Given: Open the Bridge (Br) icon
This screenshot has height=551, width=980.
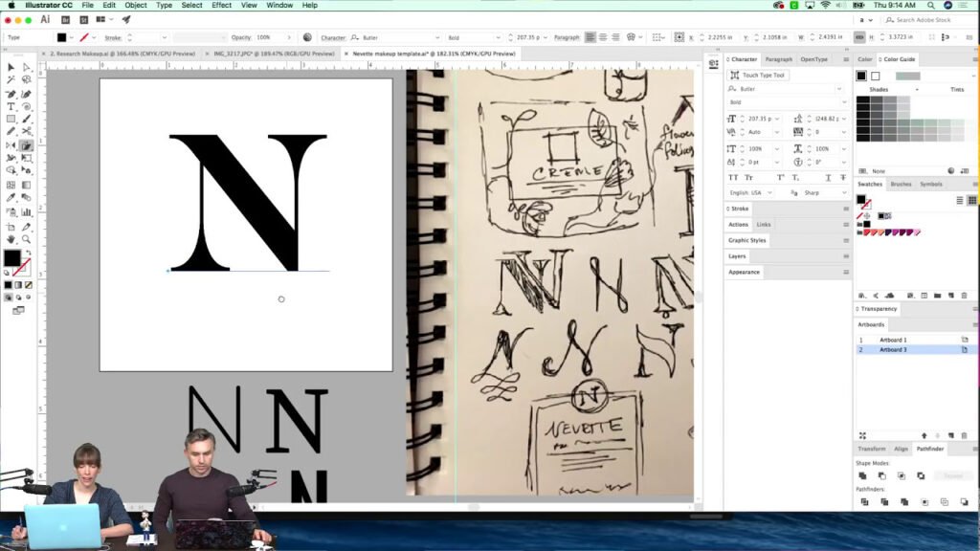Looking at the screenshot, I should (65, 20).
